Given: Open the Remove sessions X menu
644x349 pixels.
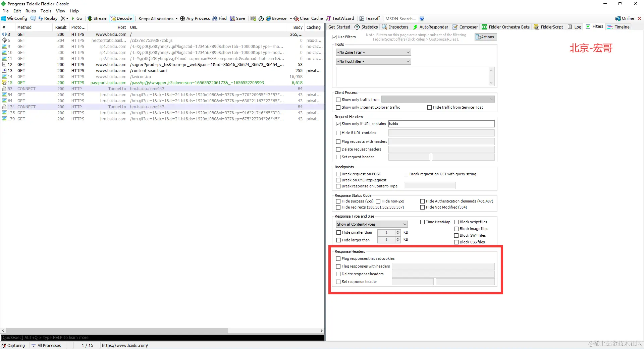Looking at the screenshot, I should [x=64, y=18].
